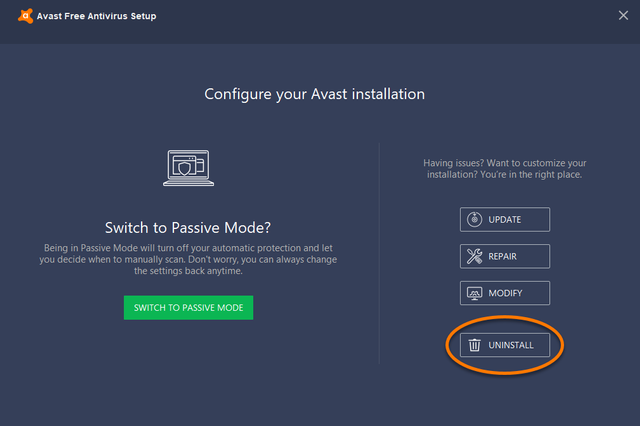Click the 'Configure your Avast installation' heading

click(x=314, y=94)
